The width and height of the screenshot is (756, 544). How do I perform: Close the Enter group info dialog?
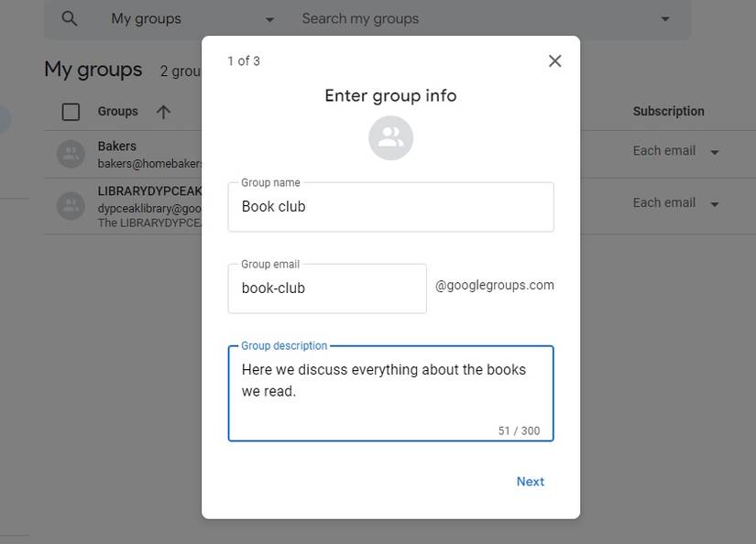coord(554,60)
